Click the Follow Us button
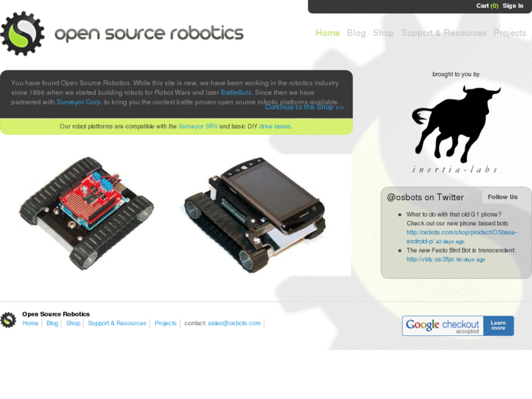This screenshot has height=399, width=532. pyautogui.click(x=503, y=197)
